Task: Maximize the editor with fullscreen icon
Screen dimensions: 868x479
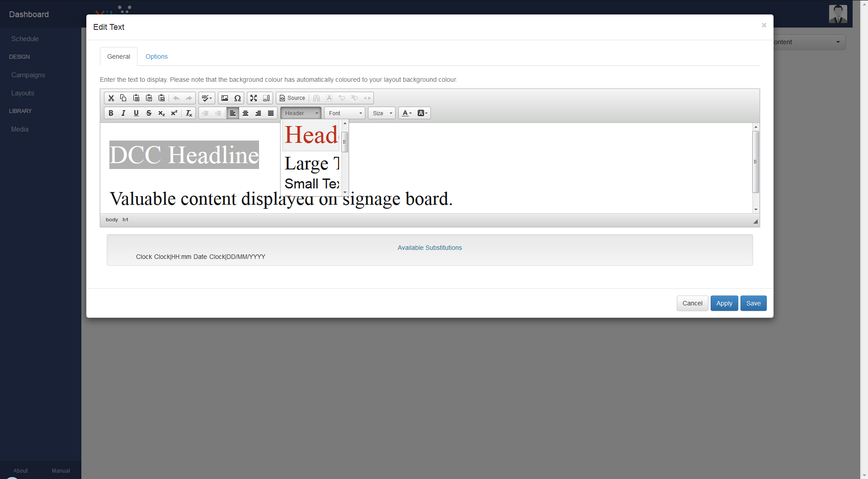Action: [254, 98]
